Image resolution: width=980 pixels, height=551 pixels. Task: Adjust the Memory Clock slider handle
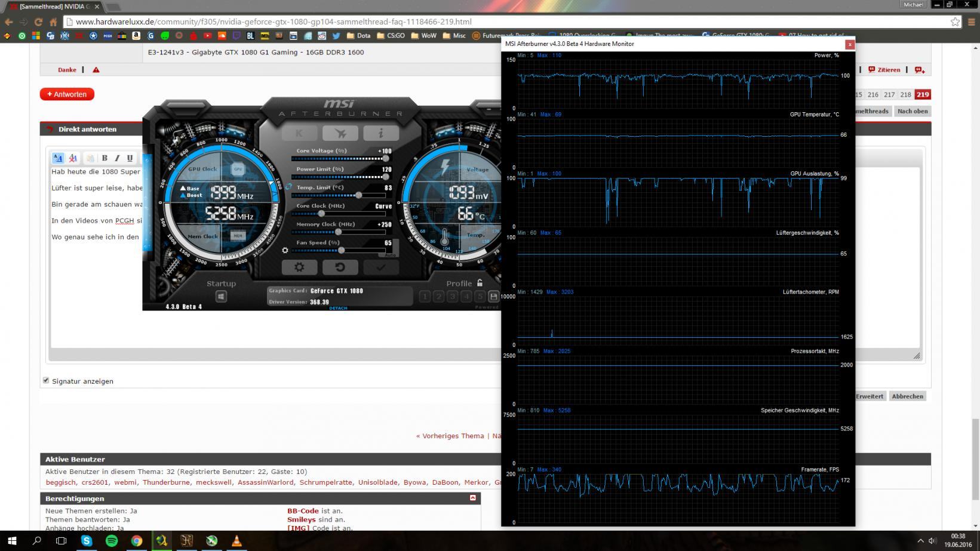[x=338, y=232]
